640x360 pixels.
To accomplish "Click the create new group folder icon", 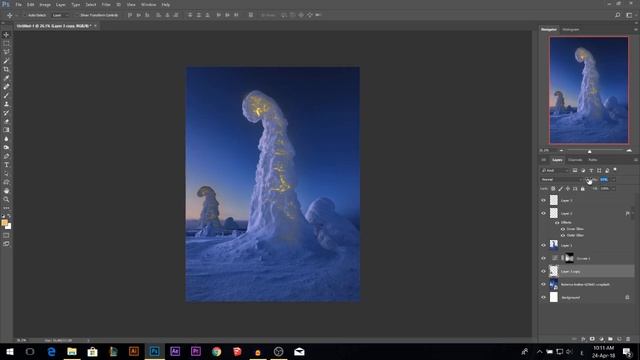I will click(x=610, y=339).
